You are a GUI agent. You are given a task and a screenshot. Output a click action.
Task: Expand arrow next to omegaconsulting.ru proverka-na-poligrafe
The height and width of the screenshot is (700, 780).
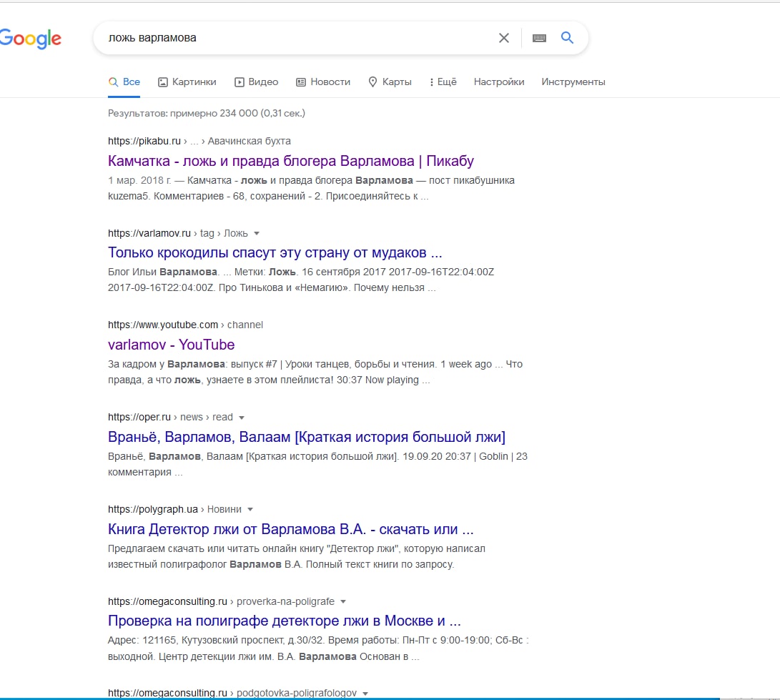click(343, 601)
